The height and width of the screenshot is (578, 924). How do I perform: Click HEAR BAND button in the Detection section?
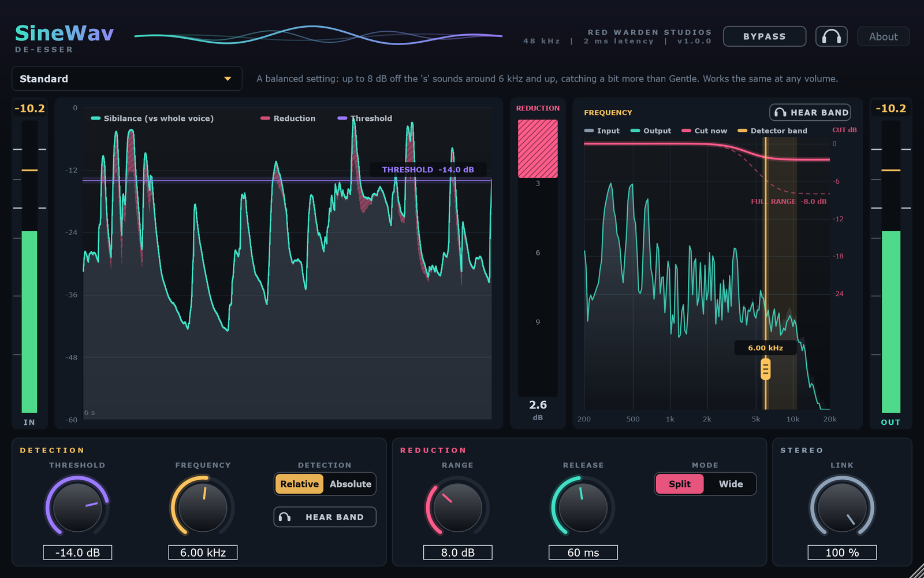325,517
